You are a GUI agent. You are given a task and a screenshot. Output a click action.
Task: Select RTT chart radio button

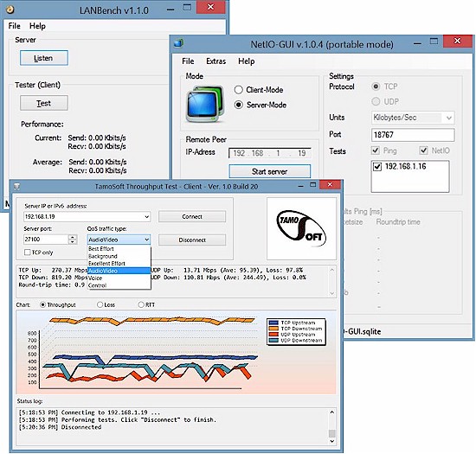[x=141, y=304]
